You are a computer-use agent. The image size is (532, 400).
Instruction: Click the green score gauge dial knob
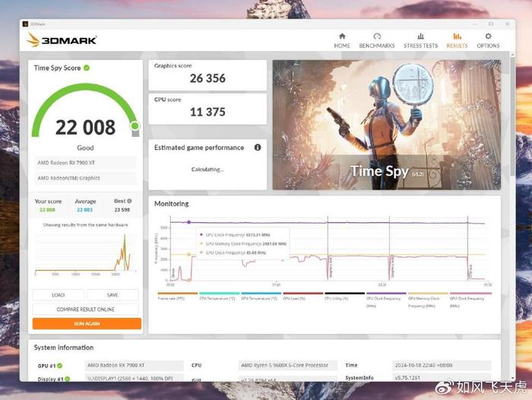click(x=135, y=126)
